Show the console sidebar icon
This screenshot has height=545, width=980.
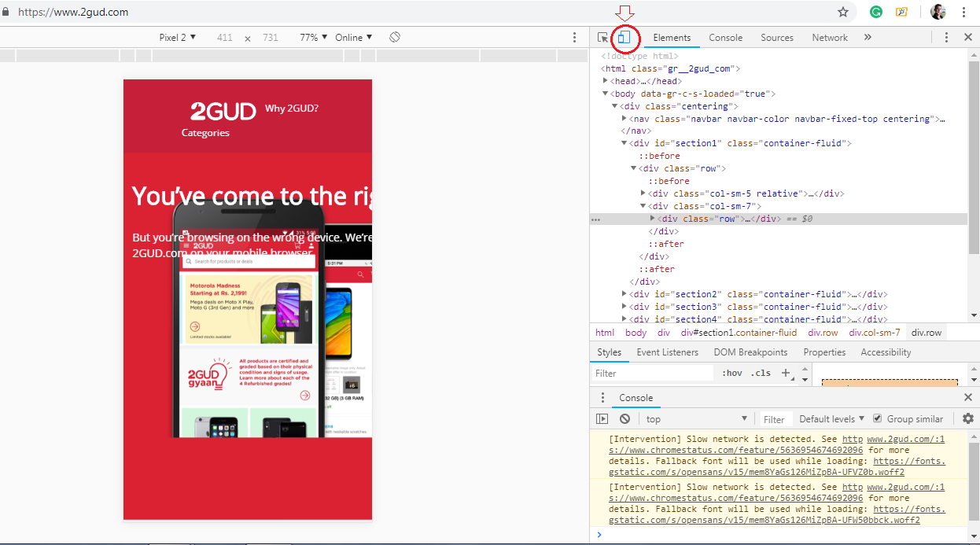602,419
